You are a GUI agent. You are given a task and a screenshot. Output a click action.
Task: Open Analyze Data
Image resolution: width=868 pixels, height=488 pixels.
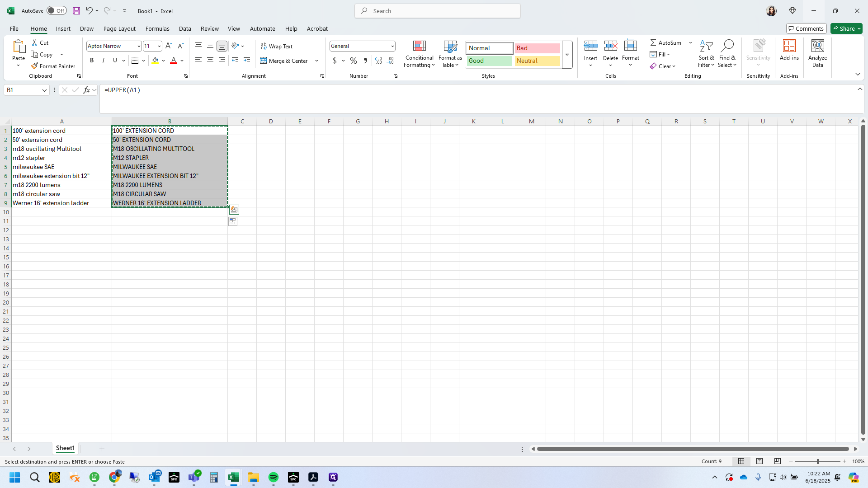click(x=817, y=54)
